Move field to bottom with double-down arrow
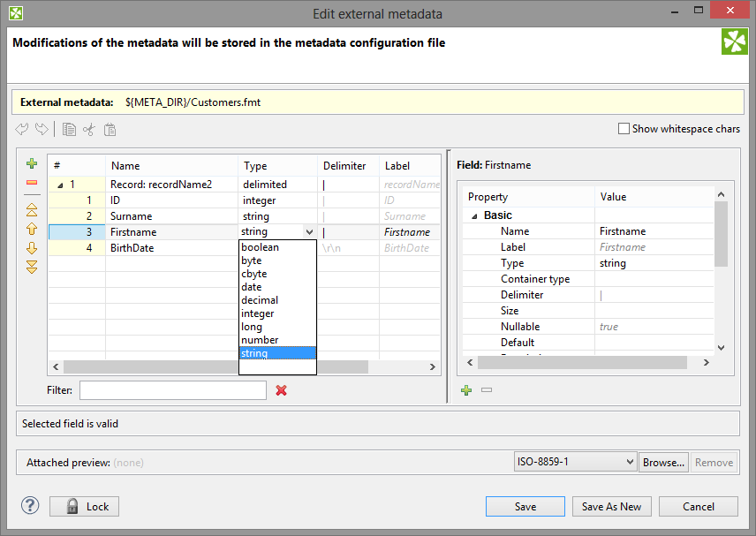Screen dimensions: 756x536 tap(32, 267)
